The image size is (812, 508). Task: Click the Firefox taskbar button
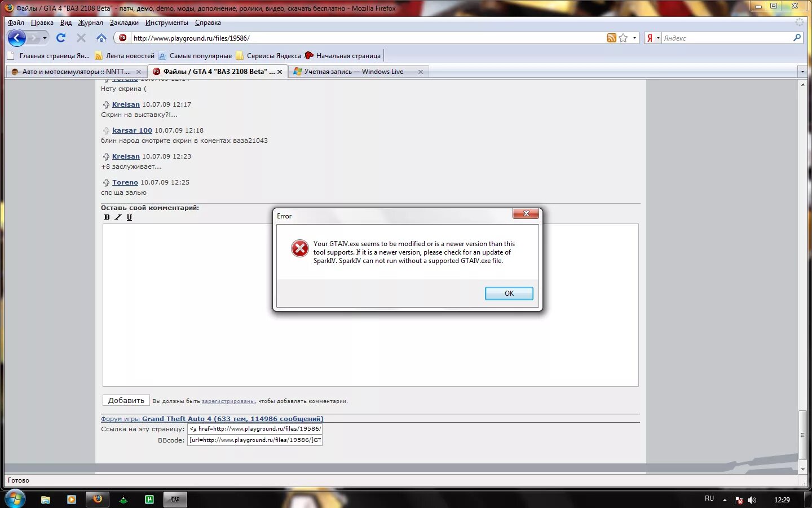tap(98, 500)
